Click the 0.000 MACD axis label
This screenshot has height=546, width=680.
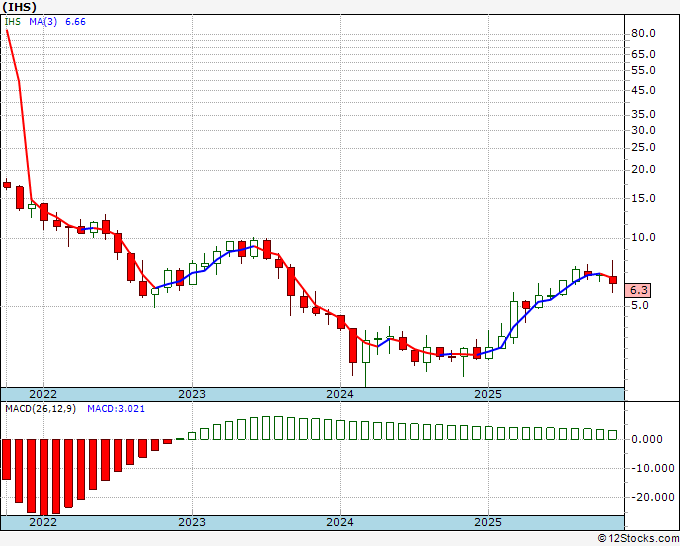(x=647, y=439)
